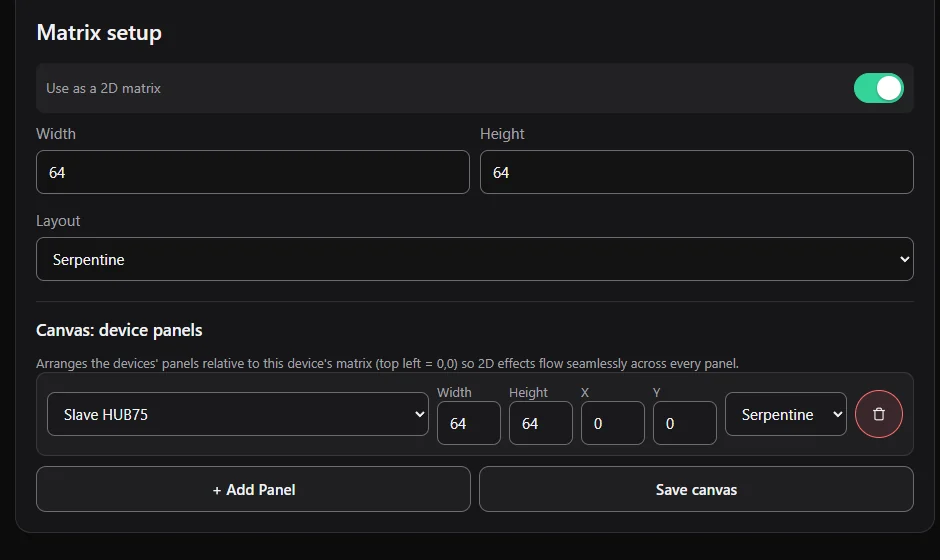Click the Save canvas button
940x560 pixels.
tap(696, 489)
